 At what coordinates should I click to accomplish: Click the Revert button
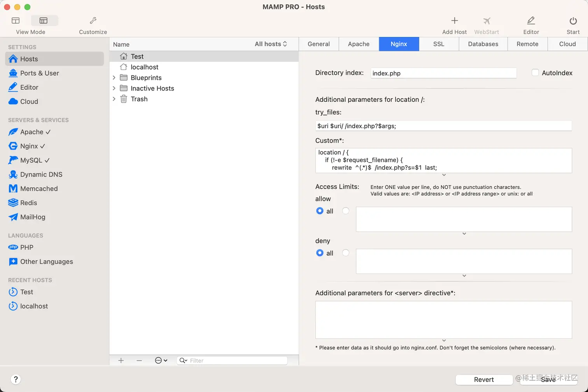(x=484, y=380)
